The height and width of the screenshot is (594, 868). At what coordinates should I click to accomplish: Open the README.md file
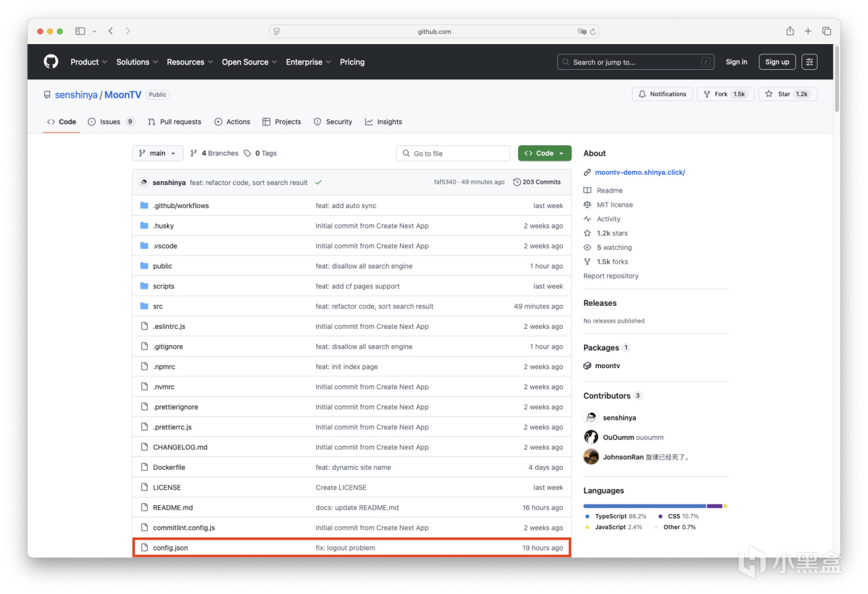coord(173,508)
